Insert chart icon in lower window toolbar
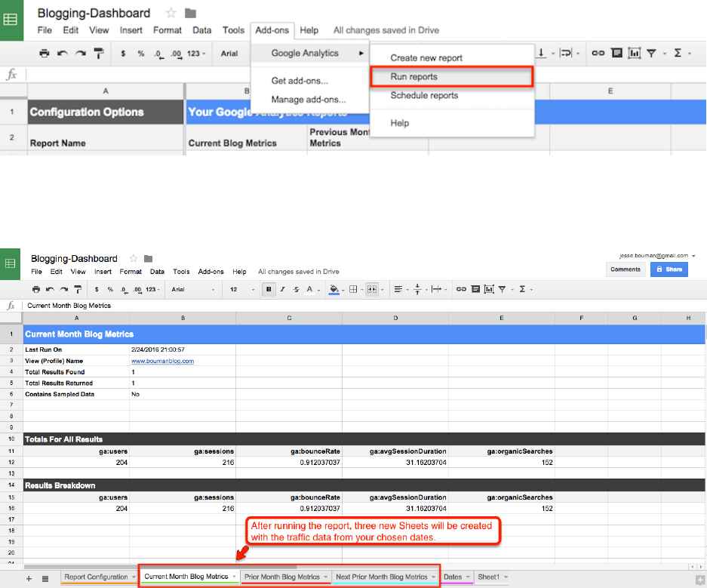Screen dimensions: 707x588 tap(489, 290)
